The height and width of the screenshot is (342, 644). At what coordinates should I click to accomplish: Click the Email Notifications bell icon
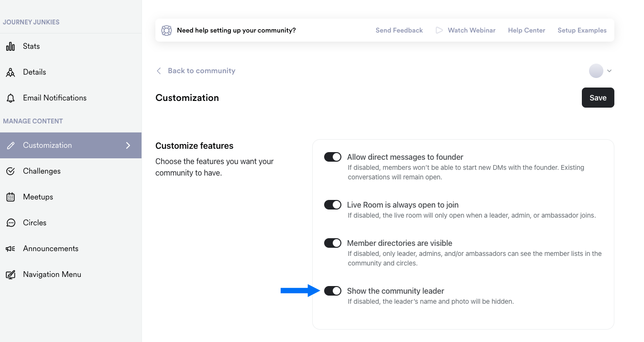10,98
